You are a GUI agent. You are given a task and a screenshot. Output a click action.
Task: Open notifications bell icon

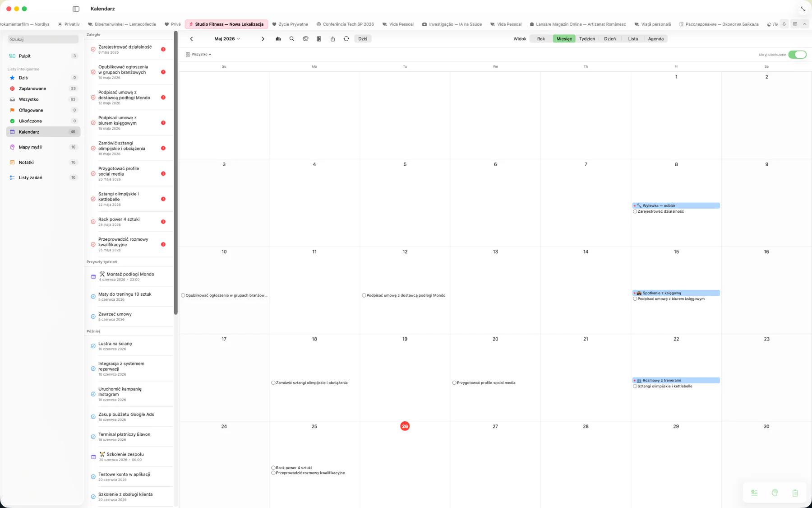point(784,24)
